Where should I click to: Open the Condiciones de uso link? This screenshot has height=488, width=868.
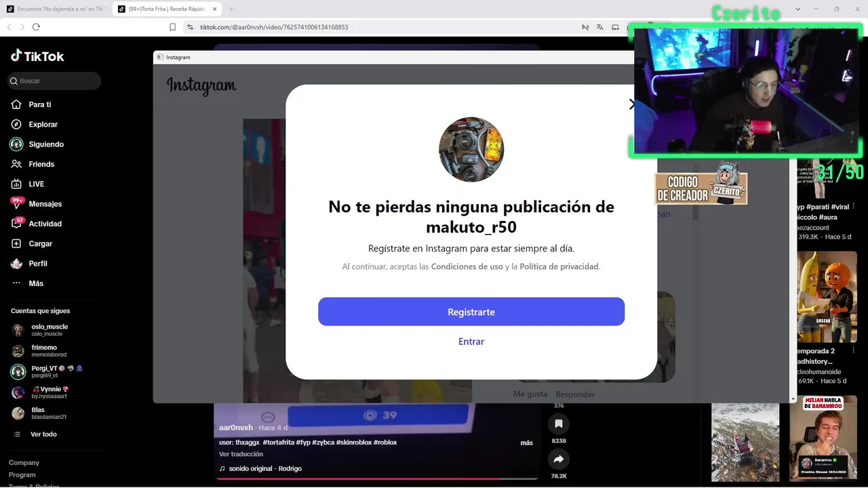click(x=467, y=266)
